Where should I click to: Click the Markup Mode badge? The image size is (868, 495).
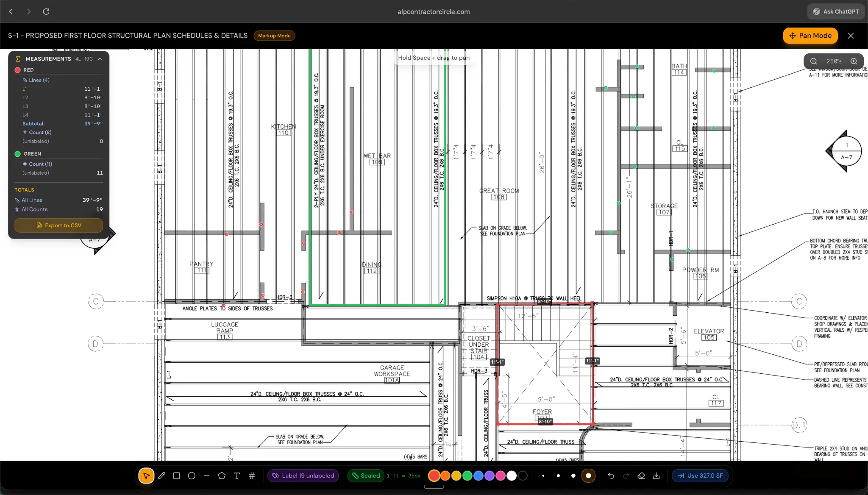click(x=274, y=36)
